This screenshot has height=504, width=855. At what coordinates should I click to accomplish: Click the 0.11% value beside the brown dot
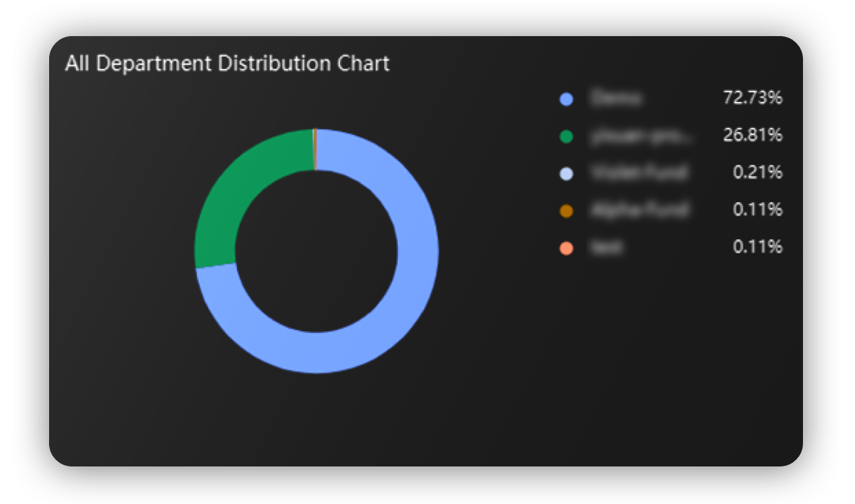tap(758, 210)
